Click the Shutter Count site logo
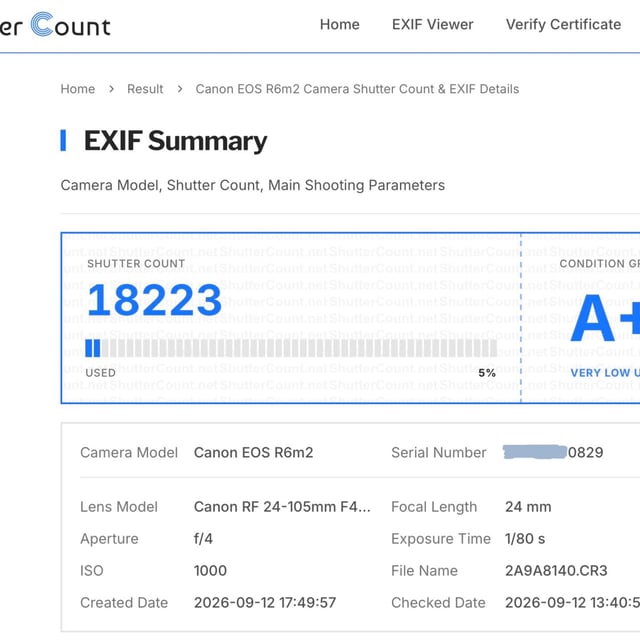The image size is (640, 640). pos(55,25)
